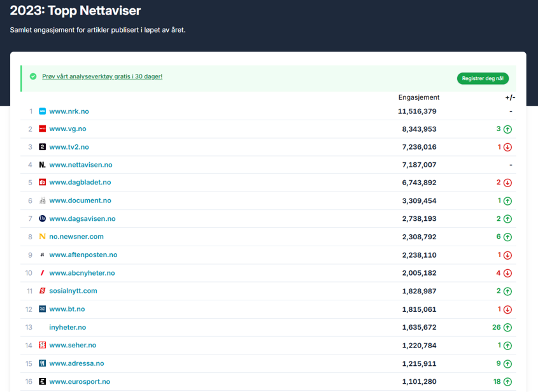Click the Eurosport logo icon

click(x=43, y=382)
